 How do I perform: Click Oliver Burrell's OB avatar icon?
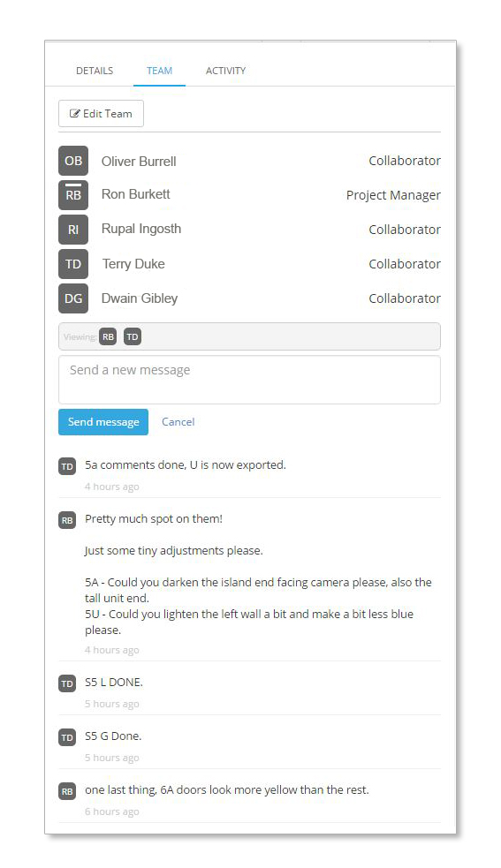click(x=73, y=161)
